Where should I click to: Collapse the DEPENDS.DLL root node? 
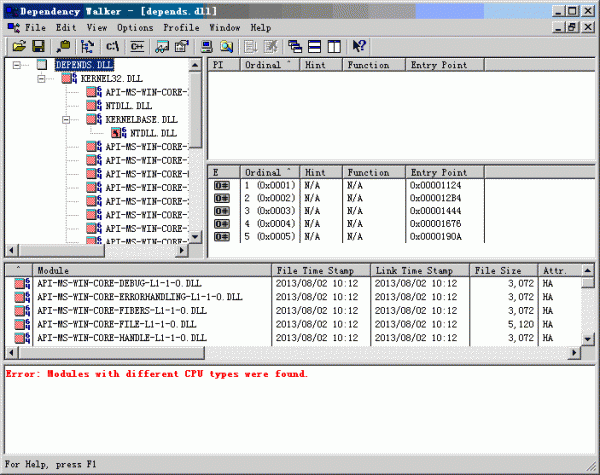point(16,65)
